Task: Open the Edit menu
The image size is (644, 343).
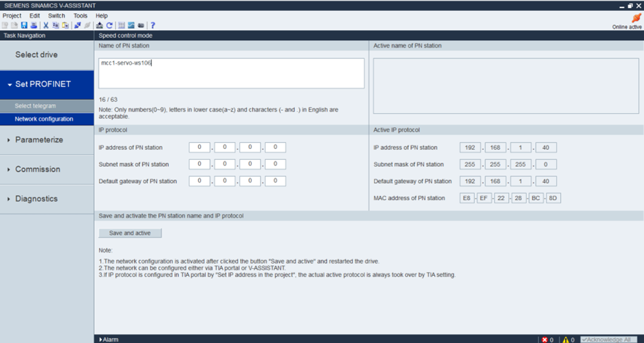Action: click(35, 16)
